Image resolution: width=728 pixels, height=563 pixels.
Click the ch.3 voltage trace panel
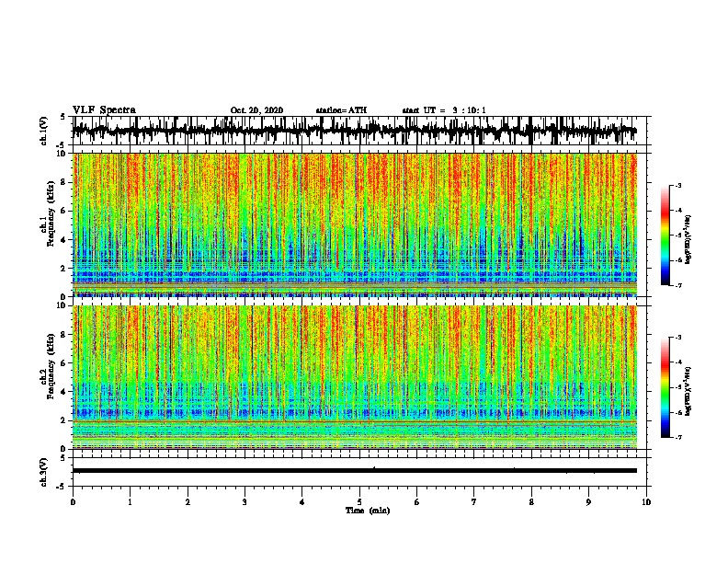(x=358, y=472)
